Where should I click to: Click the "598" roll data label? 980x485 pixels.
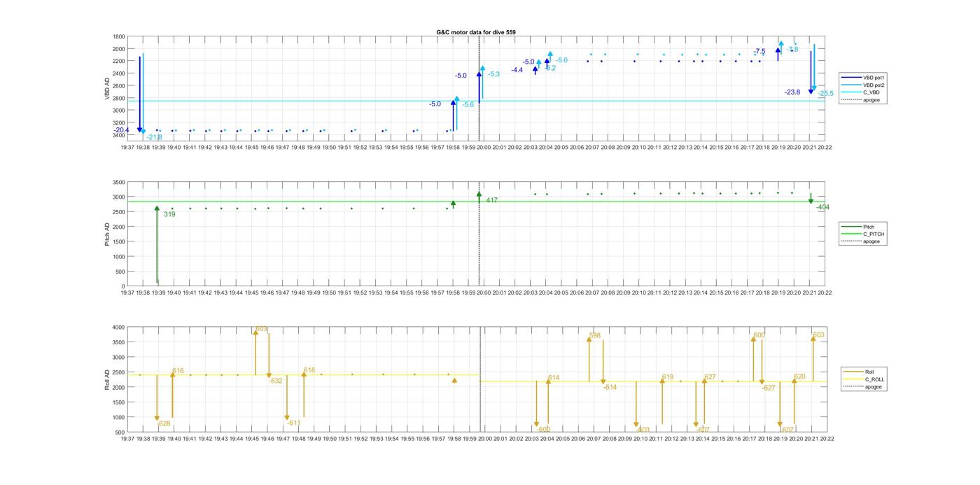(x=595, y=336)
